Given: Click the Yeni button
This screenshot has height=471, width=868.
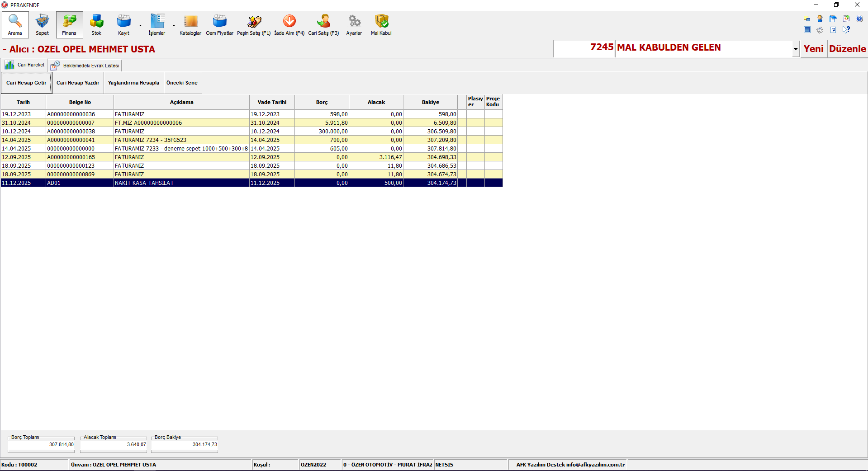Looking at the screenshot, I should point(813,49).
